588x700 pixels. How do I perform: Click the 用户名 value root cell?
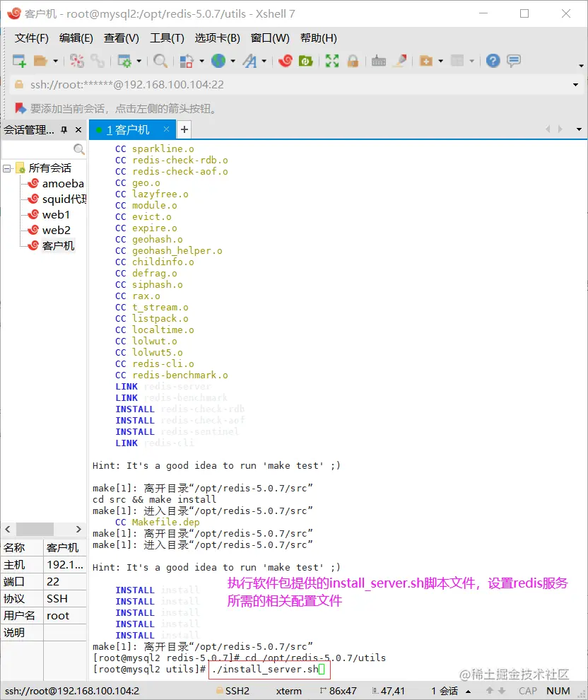tap(65, 616)
